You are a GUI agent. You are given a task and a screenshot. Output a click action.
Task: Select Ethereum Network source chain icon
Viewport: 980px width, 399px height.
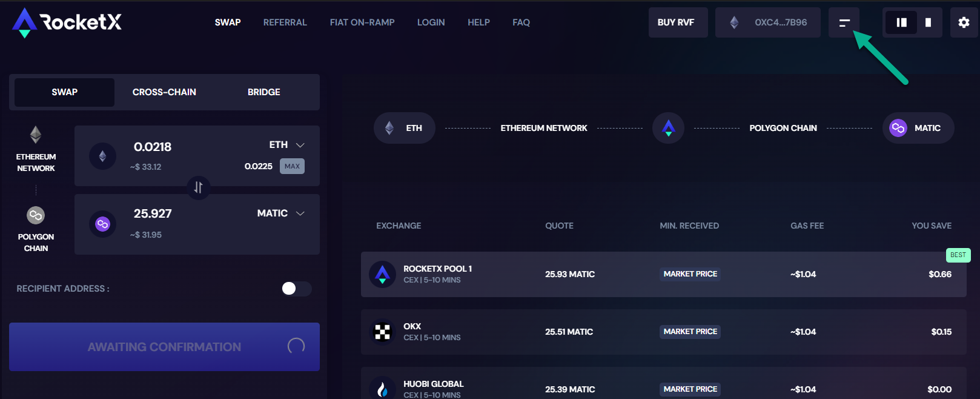pyautogui.click(x=36, y=135)
